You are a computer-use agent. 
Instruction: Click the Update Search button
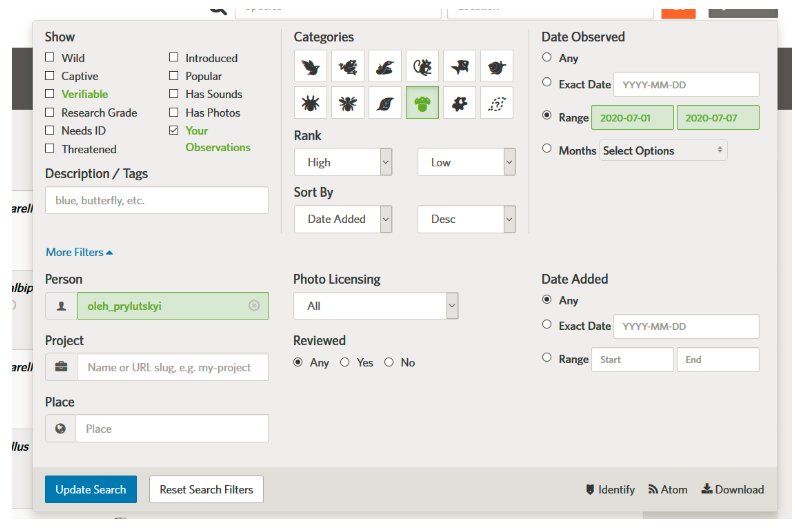(90, 489)
